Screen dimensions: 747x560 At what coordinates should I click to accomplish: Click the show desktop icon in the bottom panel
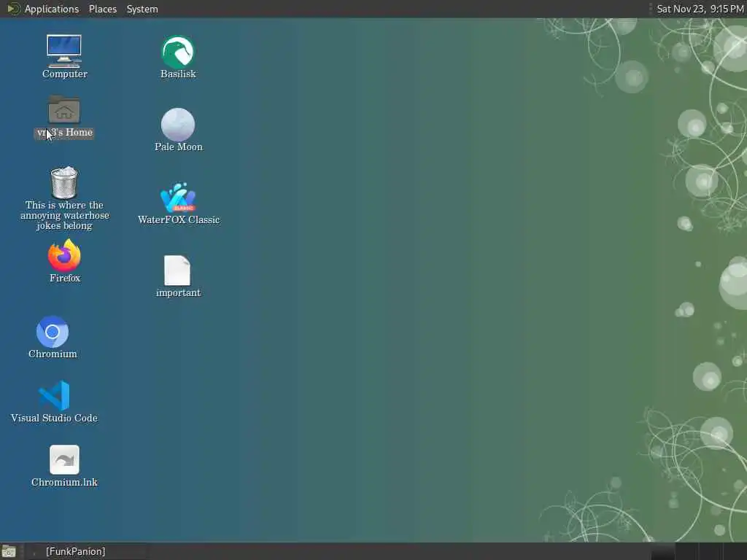tap(9, 551)
